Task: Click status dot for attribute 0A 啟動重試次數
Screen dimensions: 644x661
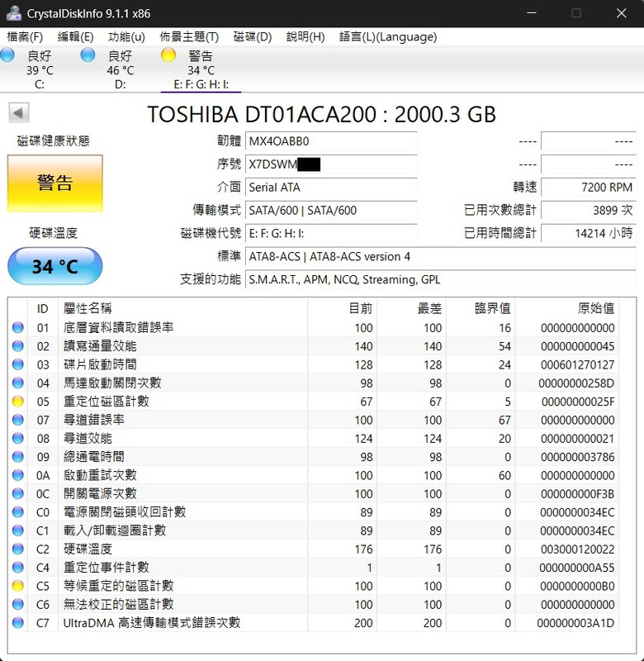Action: 17,475
